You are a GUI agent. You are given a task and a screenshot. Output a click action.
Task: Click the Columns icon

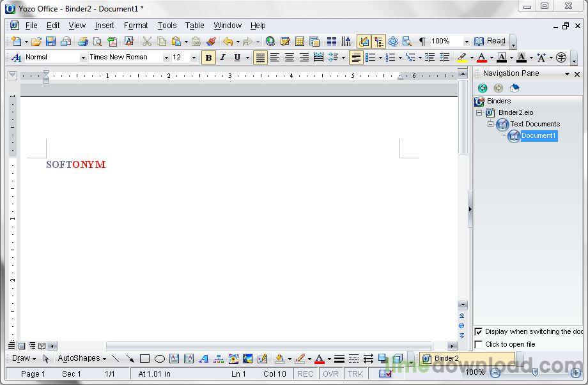(x=332, y=42)
